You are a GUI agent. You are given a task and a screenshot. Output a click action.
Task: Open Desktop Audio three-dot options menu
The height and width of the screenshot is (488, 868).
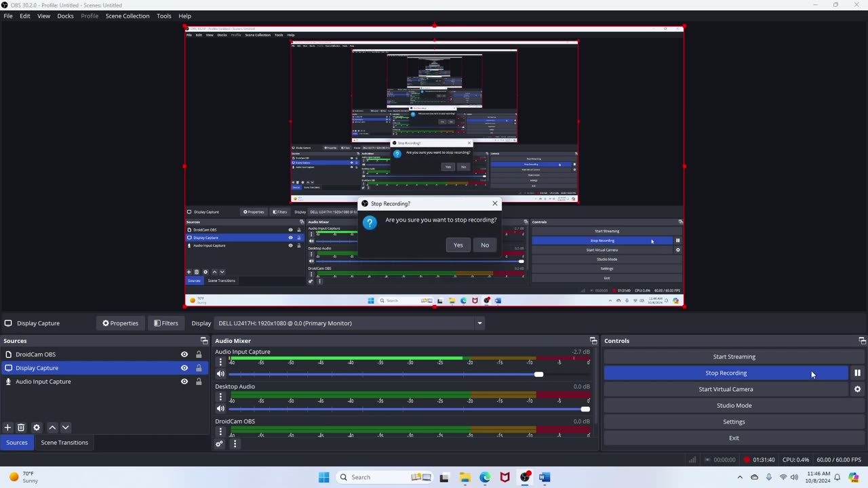(220, 396)
